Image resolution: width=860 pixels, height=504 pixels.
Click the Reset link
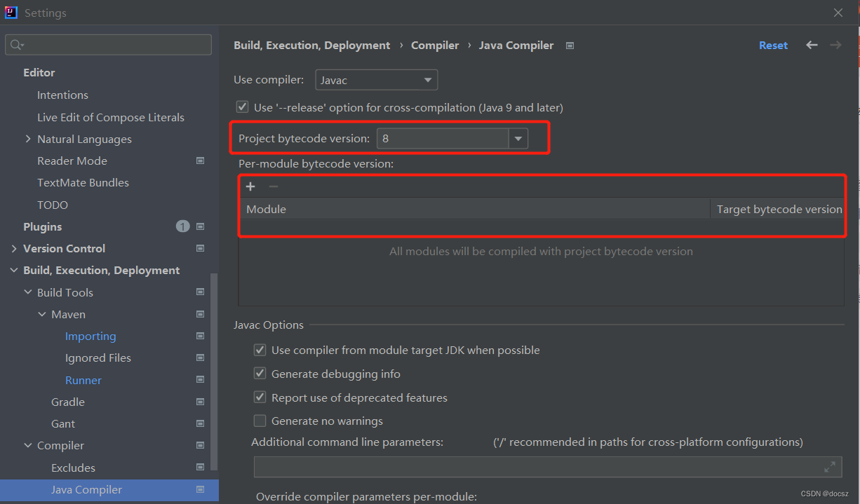773,46
